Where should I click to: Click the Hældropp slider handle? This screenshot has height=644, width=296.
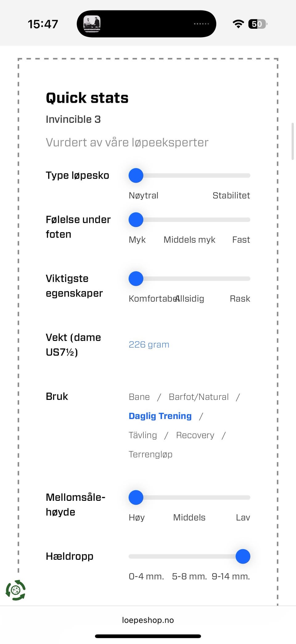(243, 556)
